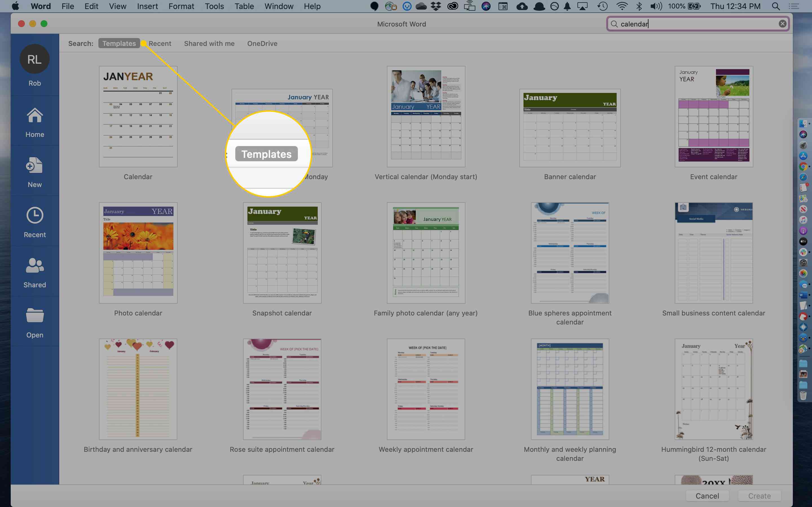Switch to the Recent search filter tab
Image resolution: width=812 pixels, height=507 pixels.
160,43
